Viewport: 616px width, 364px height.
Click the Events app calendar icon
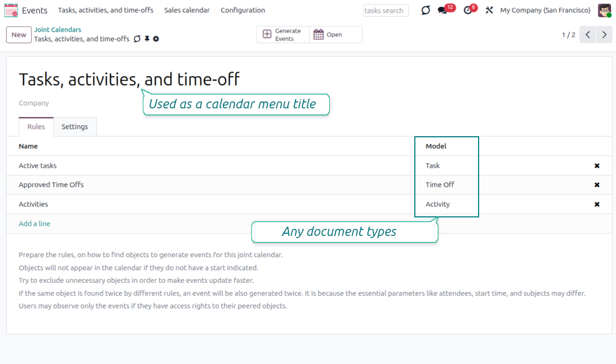click(x=11, y=10)
